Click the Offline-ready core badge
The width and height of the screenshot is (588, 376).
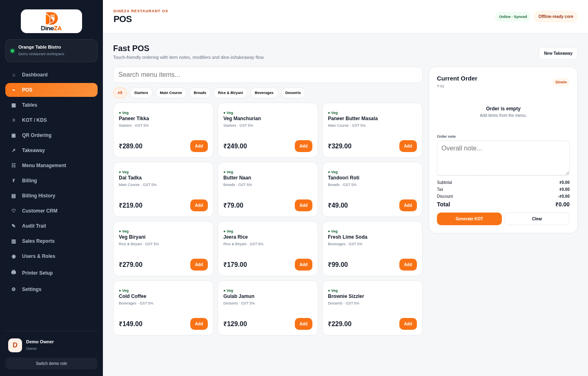tap(556, 17)
